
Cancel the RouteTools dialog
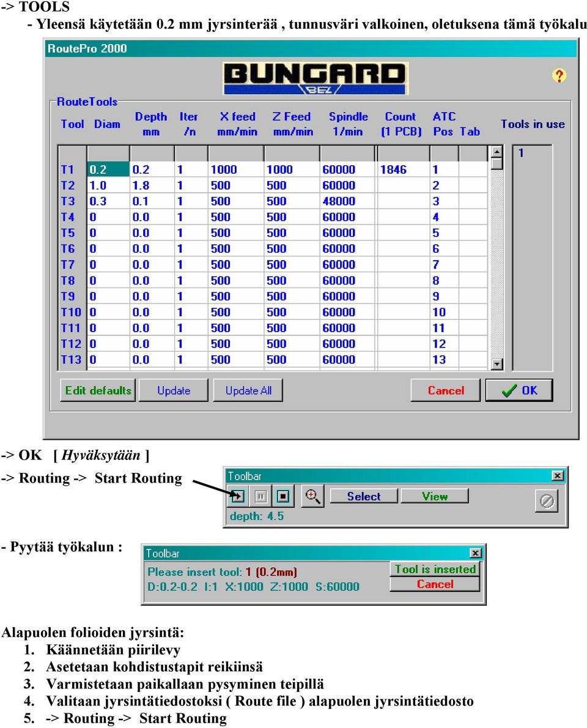click(446, 390)
